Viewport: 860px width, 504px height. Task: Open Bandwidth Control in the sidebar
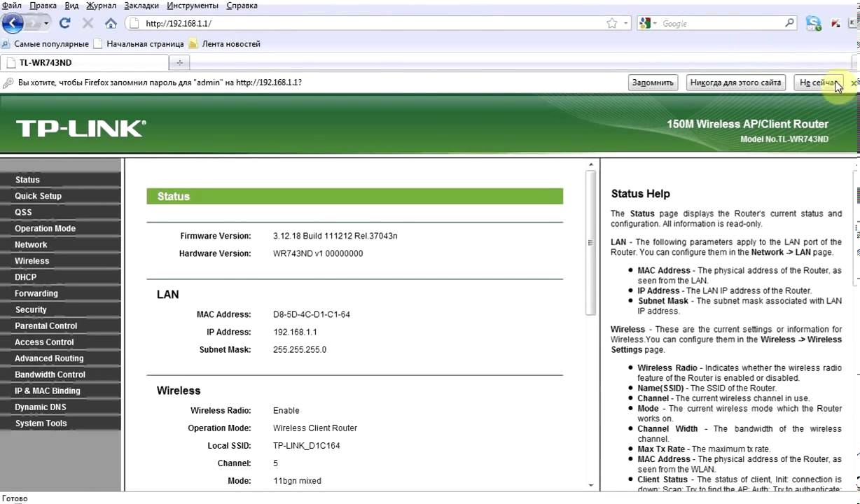coord(60,374)
